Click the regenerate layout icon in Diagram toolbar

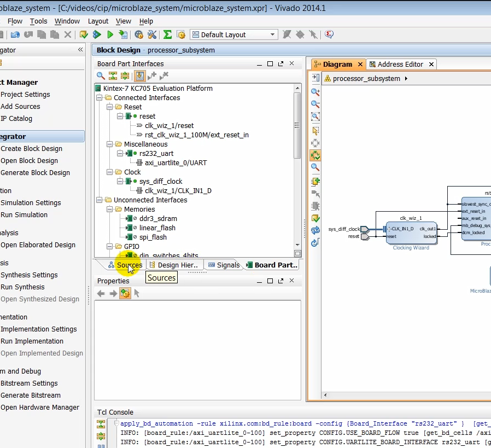coord(315,230)
